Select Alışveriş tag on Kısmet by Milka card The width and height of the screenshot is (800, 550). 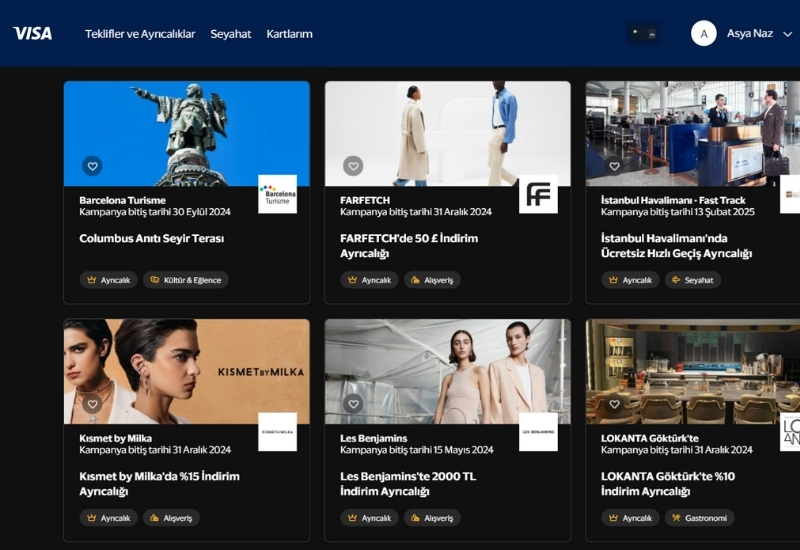click(x=171, y=518)
